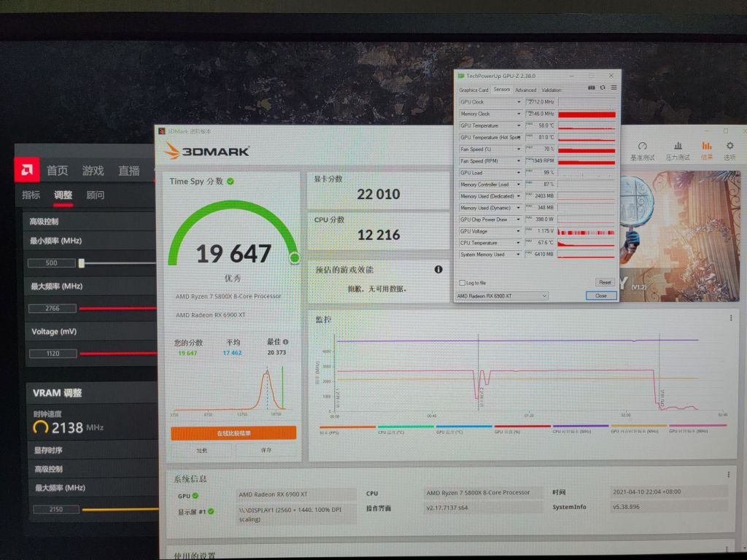
Task: Switch to GPU-Z Validation tab
Action: [551, 90]
